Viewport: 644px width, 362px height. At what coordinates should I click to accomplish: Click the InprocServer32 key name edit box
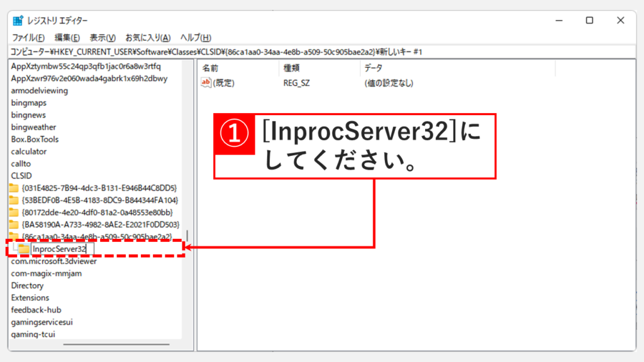point(61,249)
